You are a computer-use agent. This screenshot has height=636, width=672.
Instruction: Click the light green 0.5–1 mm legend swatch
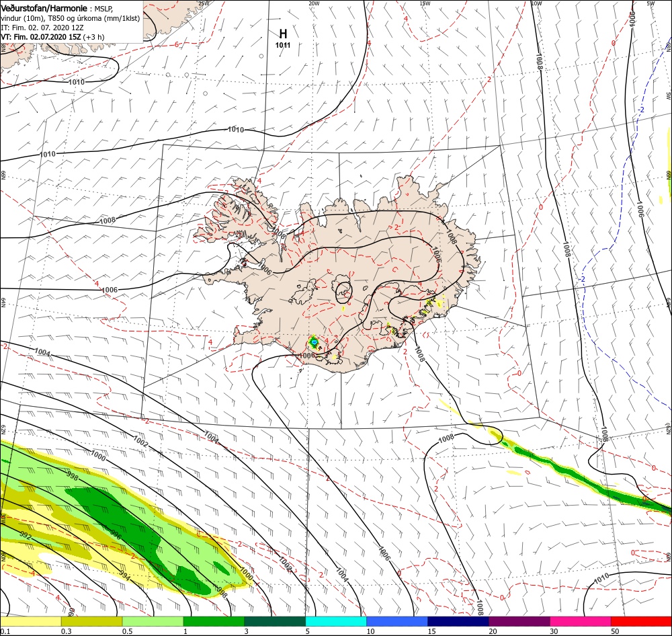(x=153, y=621)
